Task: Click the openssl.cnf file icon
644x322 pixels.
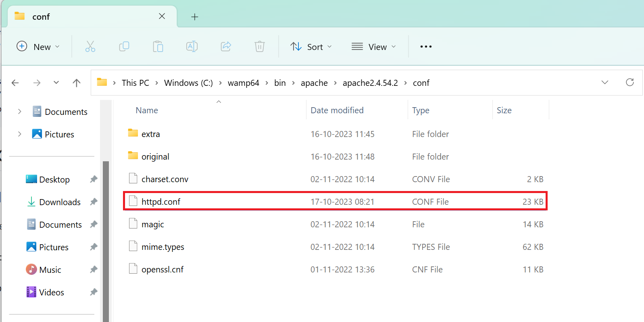Action: [x=133, y=268]
